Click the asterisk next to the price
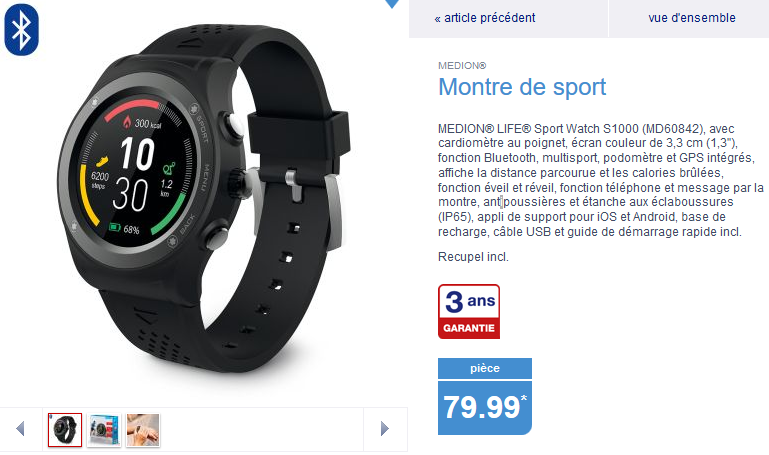The image size is (769, 455). [524, 398]
